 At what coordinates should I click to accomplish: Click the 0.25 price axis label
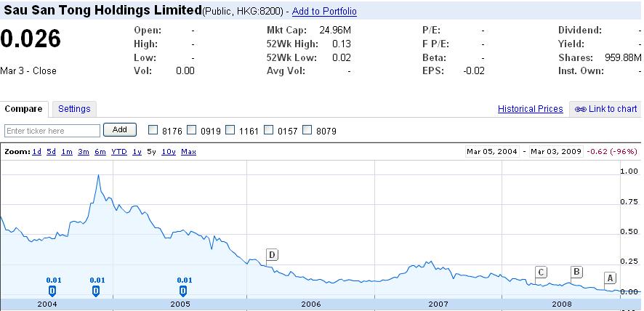pos(629,262)
